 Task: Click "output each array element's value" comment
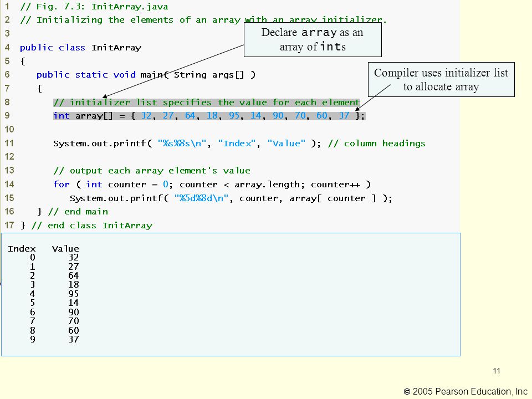coord(152,171)
